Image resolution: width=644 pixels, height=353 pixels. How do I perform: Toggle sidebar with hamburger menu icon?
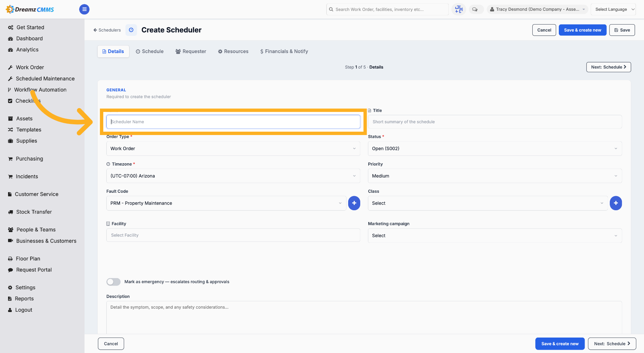(x=84, y=9)
